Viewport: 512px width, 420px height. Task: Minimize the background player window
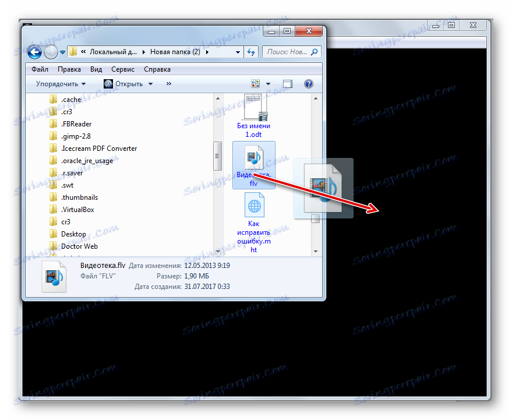coord(435,25)
